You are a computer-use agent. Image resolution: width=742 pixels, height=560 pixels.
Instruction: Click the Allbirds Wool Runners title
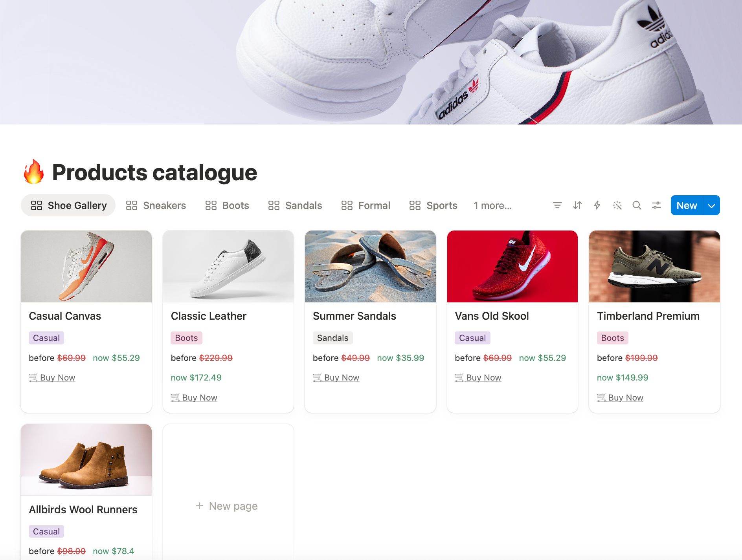coord(83,510)
